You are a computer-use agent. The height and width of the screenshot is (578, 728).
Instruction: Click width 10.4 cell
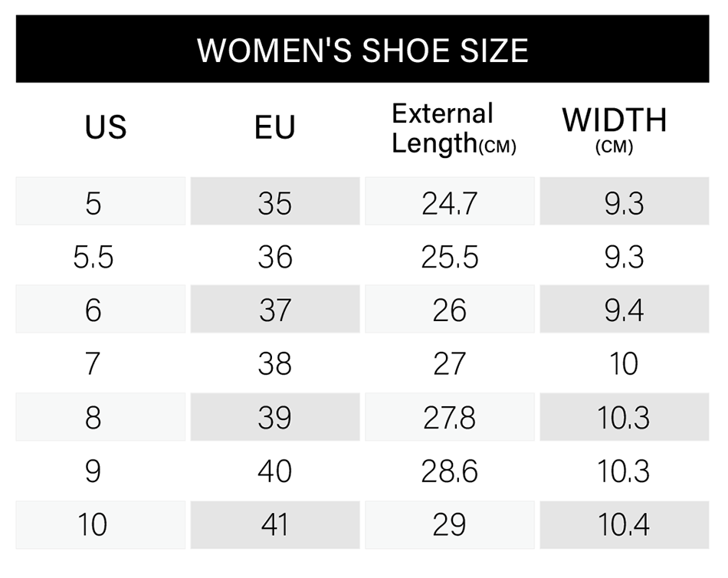coord(625,525)
